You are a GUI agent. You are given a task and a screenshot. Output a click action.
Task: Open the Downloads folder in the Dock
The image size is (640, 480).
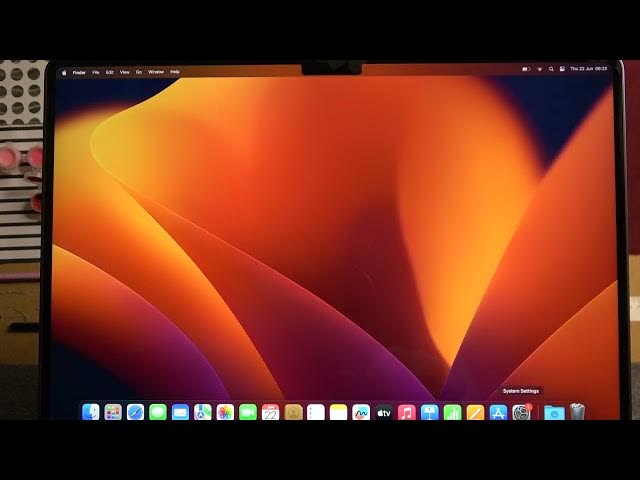(554, 412)
